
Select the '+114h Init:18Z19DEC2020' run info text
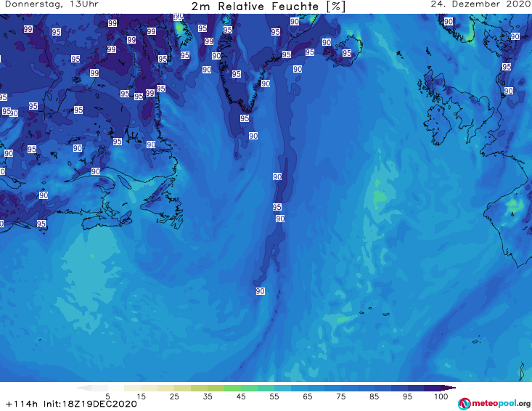point(71,404)
